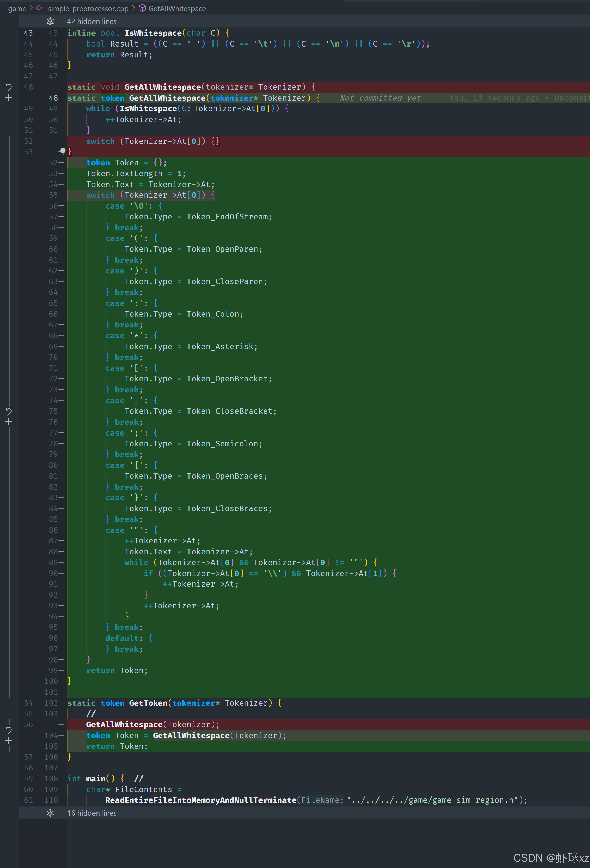Image resolution: width=590 pixels, height=868 pixels.
Task: Select the simple_preprocessor.cpp breadcrumb item
Action: tap(88, 9)
